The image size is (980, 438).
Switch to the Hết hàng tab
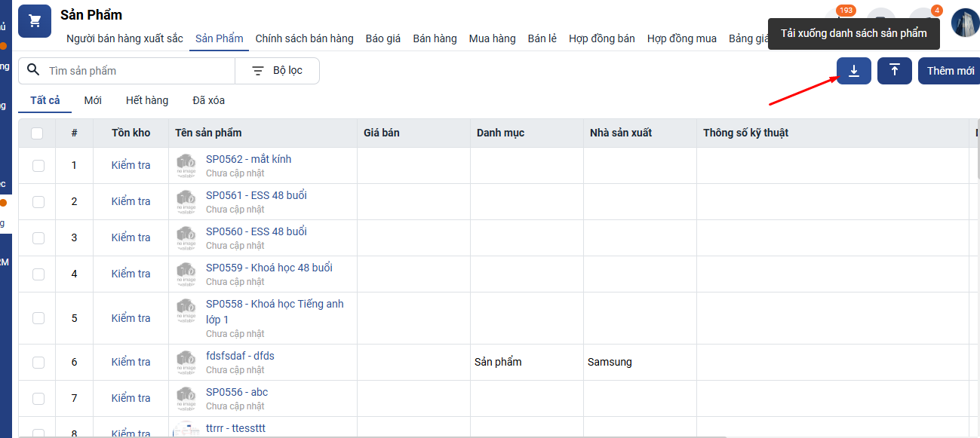click(x=147, y=100)
